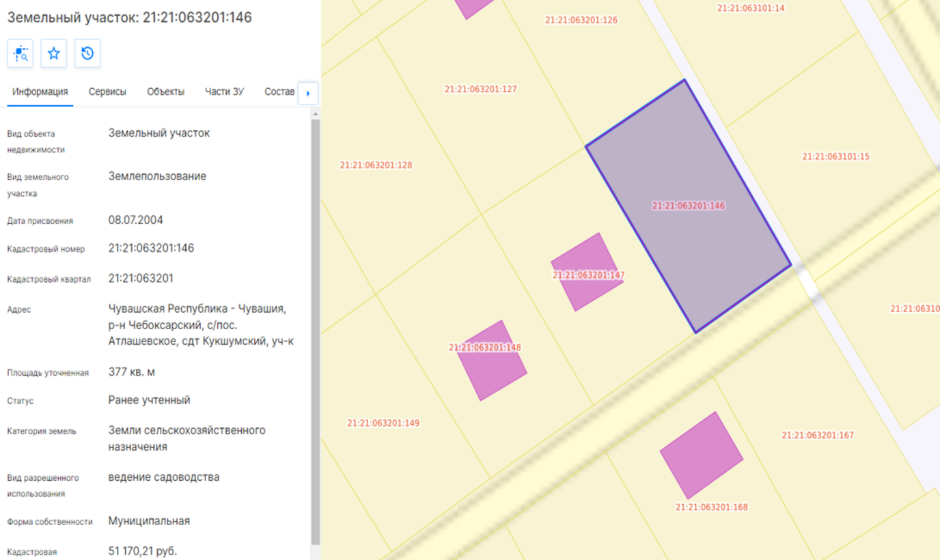Open the Состав tab
This screenshot has height=560, width=940.
click(x=279, y=92)
